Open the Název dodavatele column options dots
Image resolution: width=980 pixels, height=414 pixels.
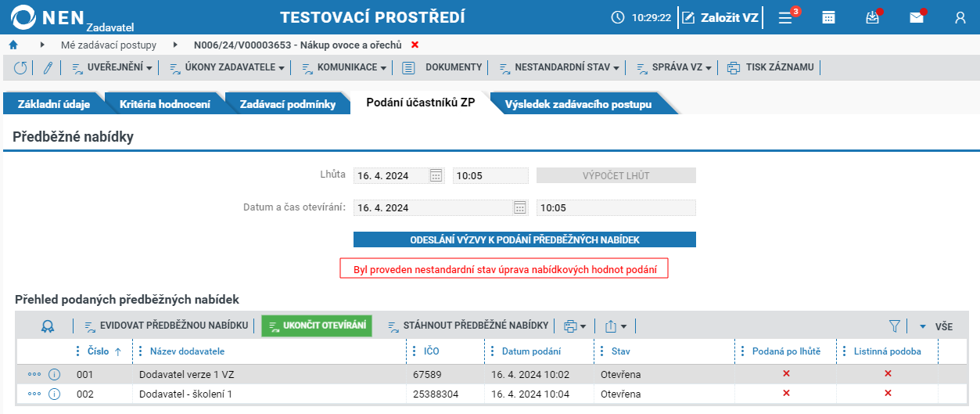pyautogui.click(x=140, y=351)
